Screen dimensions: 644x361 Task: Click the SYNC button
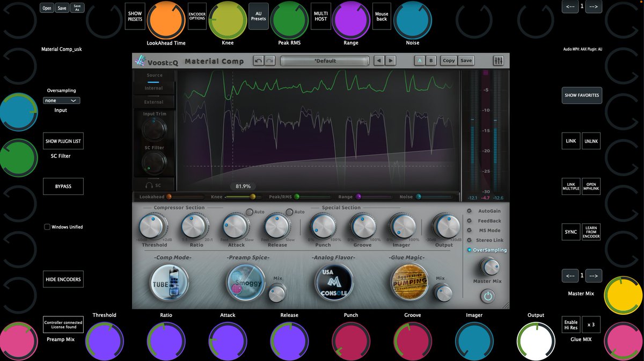tap(571, 232)
